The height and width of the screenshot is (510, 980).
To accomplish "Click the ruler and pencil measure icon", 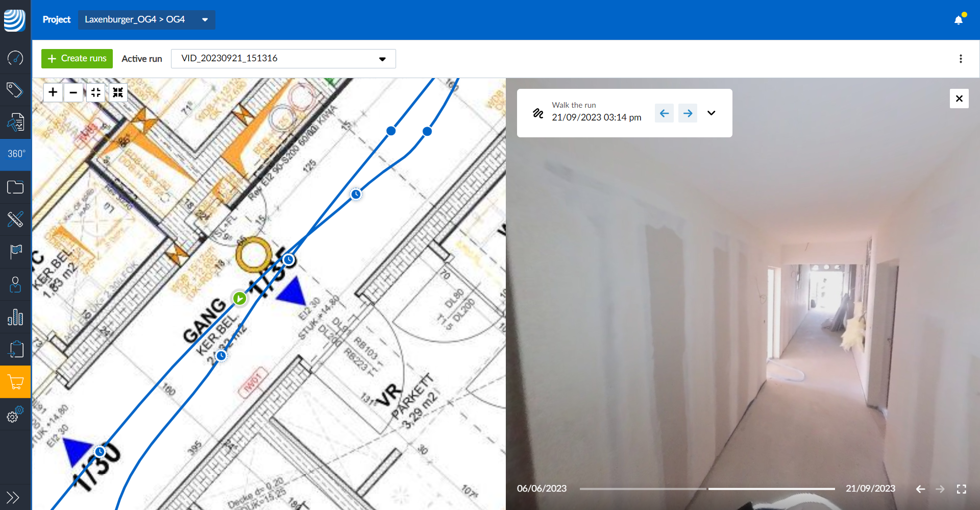I will (15, 219).
